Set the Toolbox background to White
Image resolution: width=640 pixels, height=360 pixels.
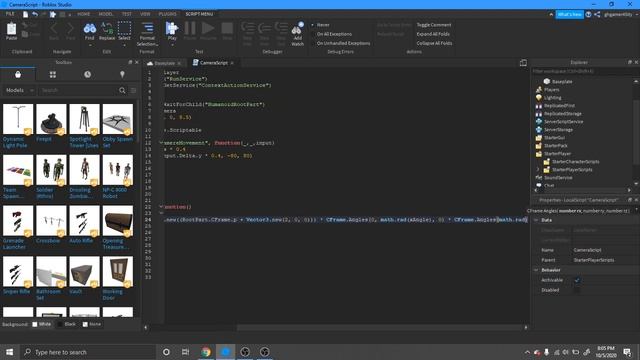point(41,324)
